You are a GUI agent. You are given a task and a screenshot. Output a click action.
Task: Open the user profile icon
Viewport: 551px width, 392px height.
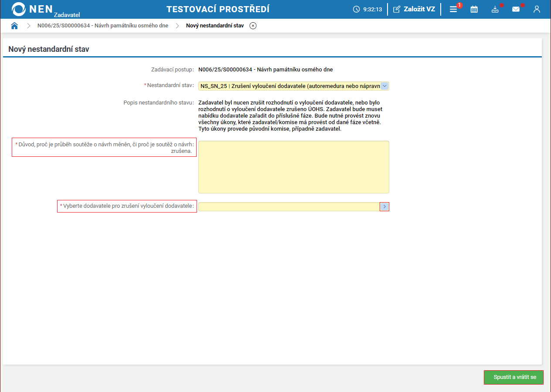pos(537,9)
